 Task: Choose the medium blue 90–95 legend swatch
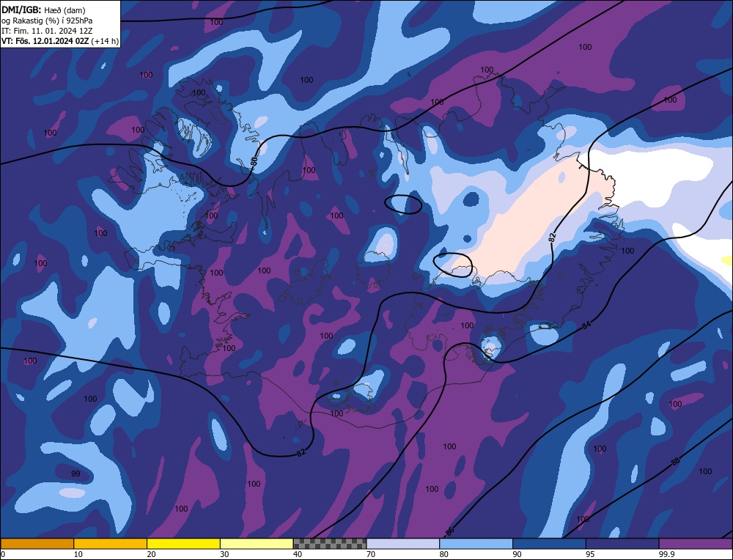[x=549, y=543]
